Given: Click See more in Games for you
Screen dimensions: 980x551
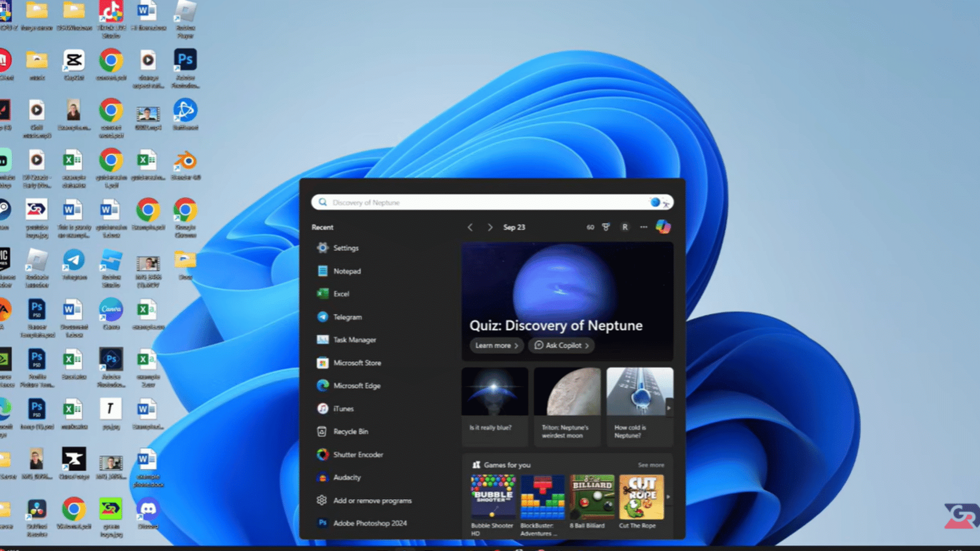Looking at the screenshot, I should 651,465.
